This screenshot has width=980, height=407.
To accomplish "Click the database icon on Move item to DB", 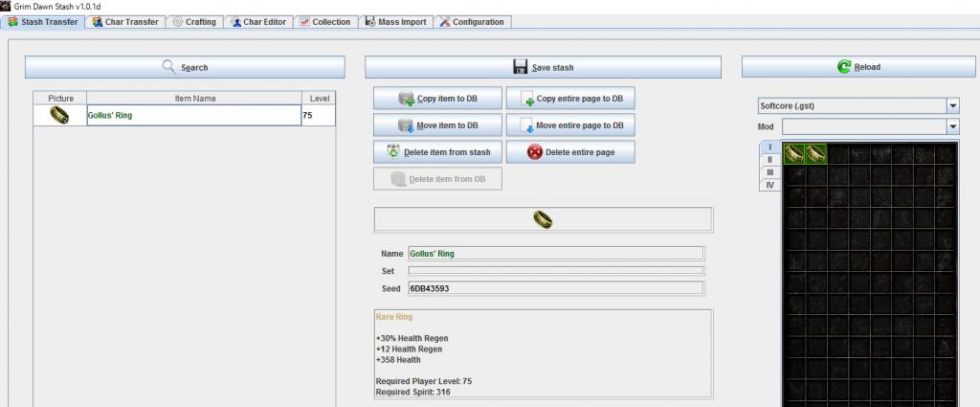I will click(x=406, y=125).
